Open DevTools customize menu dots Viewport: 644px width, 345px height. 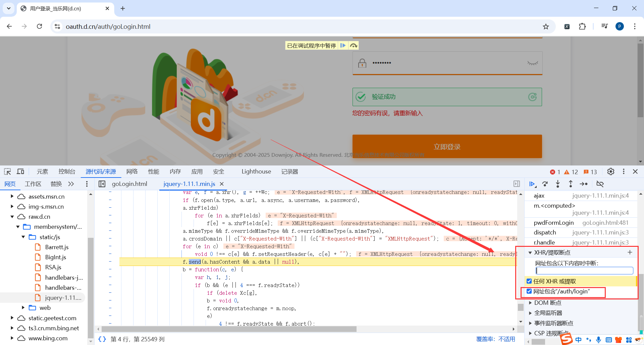[624, 171]
